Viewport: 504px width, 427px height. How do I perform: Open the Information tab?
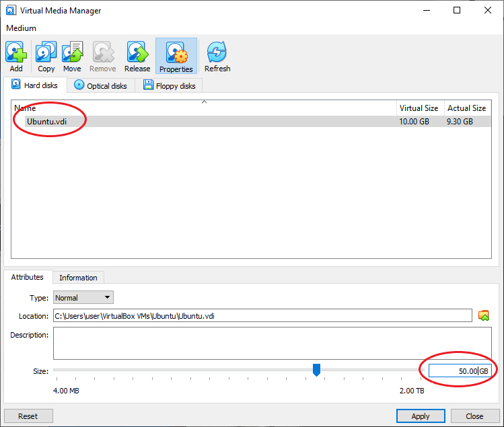[x=78, y=278]
